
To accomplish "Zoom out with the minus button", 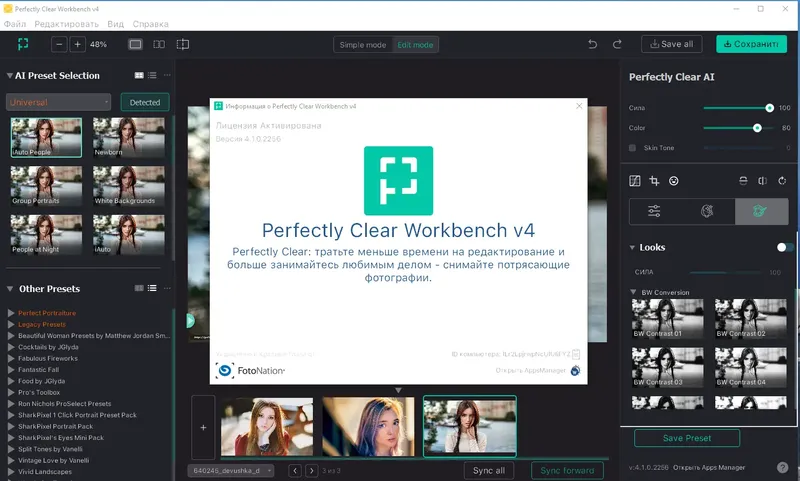I will tap(59, 44).
